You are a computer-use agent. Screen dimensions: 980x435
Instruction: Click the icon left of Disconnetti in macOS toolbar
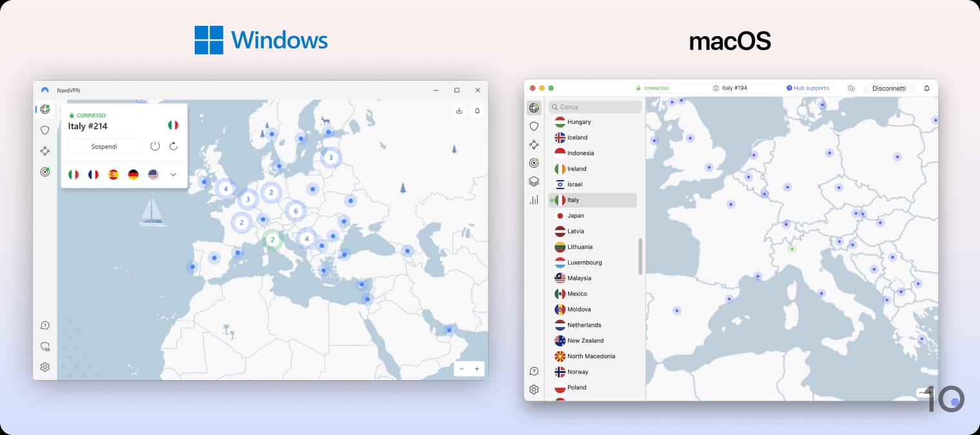851,88
